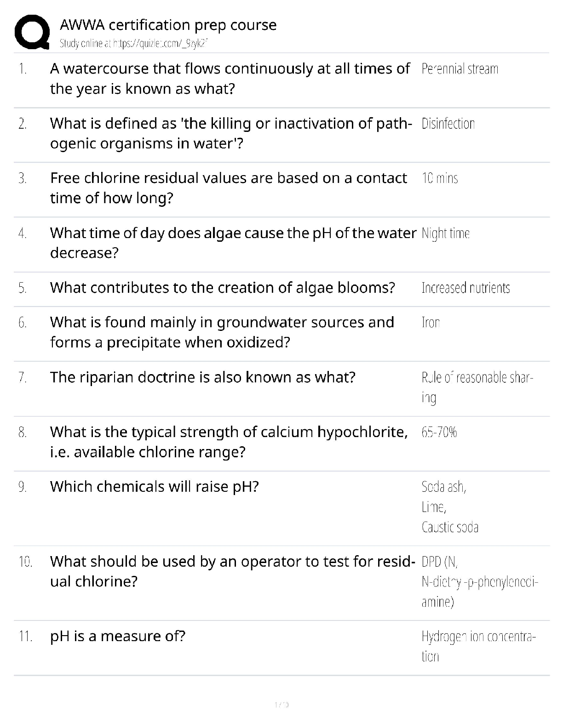This screenshot has height=728, width=563.
Task: Click 'Caustic soda' in the answer list
Action: click(450, 527)
